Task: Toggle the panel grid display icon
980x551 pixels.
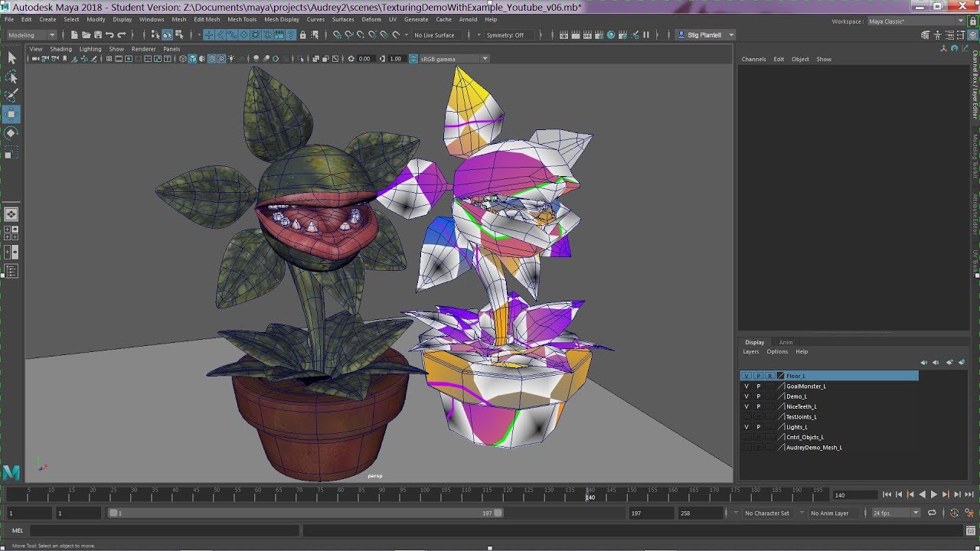Action: pyautogui.click(x=109, y=59)
